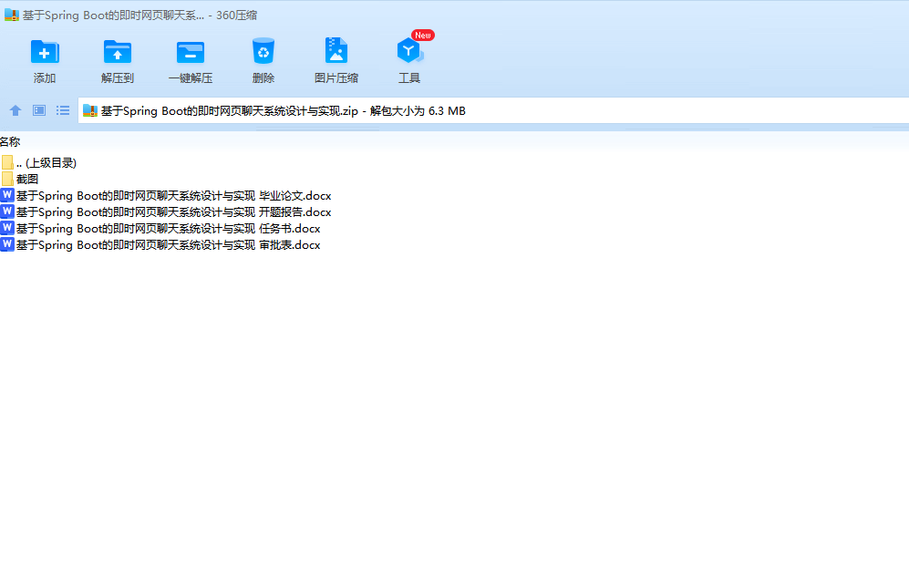Click the window title text '360压缩'

click(x=236, y=15)
